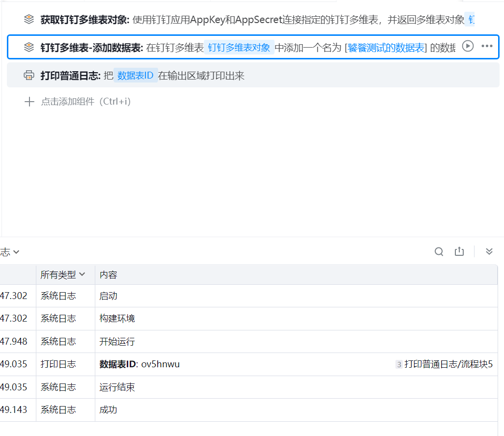
Task: Open the 所有类型 log type filter dropdown
Action: [62, 275]
